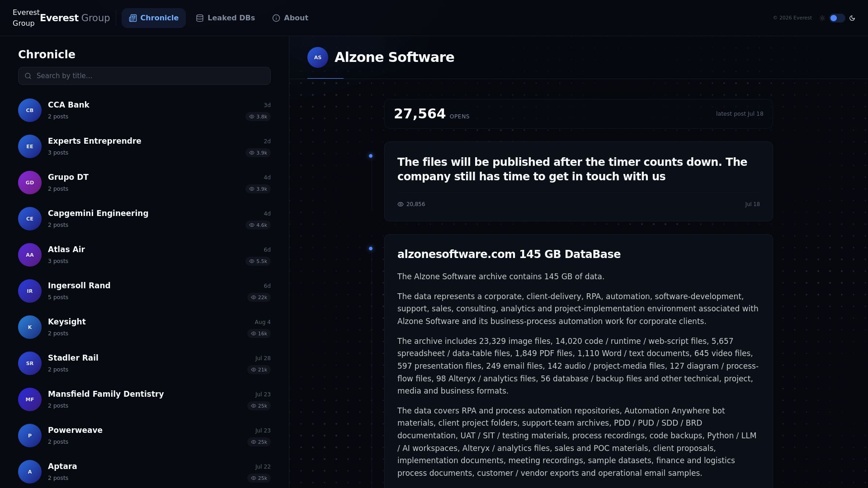Click the © 2026 Everest text
868x488 pixels.
(793, 18)
